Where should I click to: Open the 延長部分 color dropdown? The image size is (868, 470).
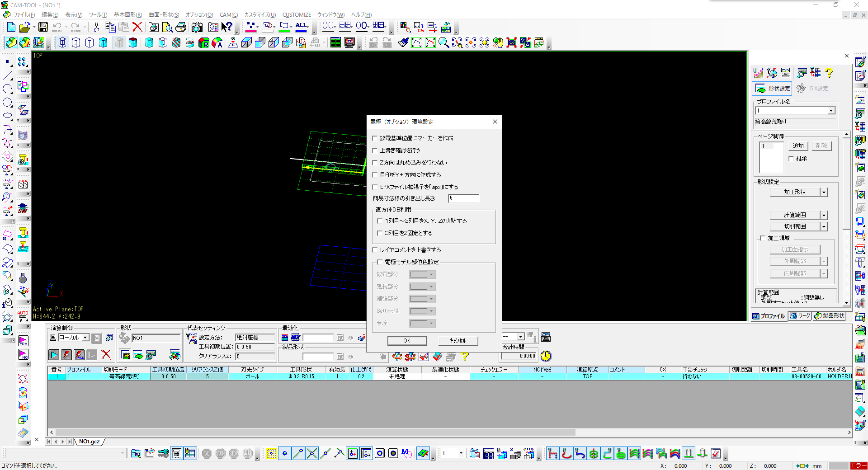[x=431, y=287]
